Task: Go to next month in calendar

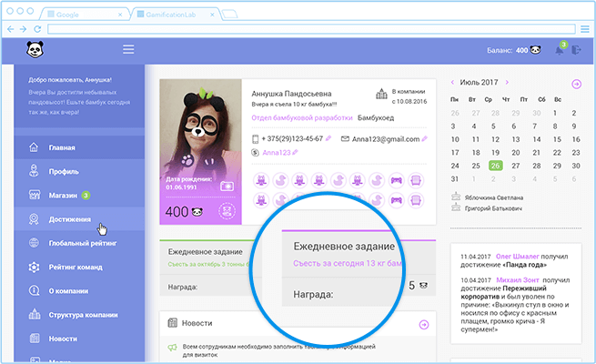Action: pyautogui.click(x=505, y=84)
